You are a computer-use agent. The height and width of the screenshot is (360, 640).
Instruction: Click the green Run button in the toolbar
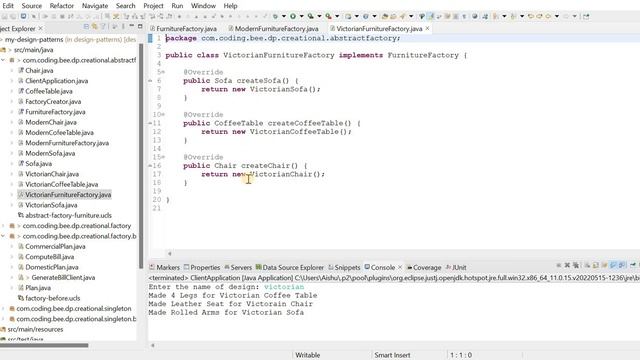pyautogui.click(x=293, y=16)
